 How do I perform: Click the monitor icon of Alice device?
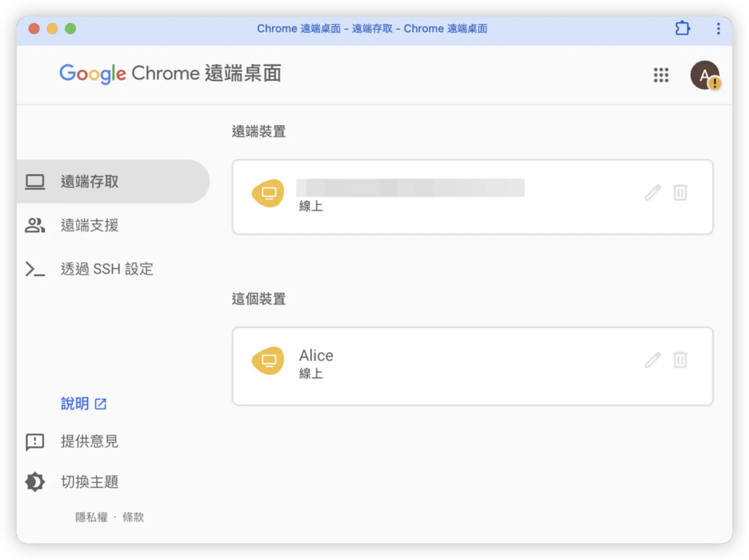268,360
